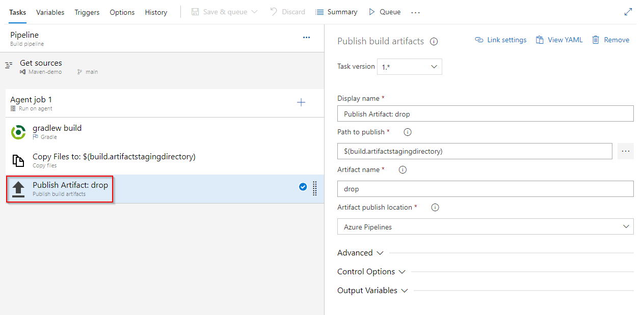This screenshot has height=315, width=644.
Task: Switch to the Triggers tab
Action: (87, 12)
